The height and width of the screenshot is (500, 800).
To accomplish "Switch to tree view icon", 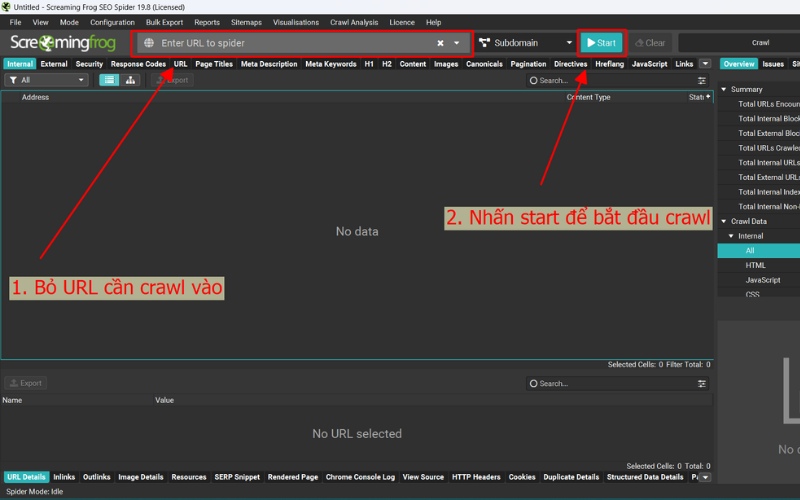I will 130,80.
